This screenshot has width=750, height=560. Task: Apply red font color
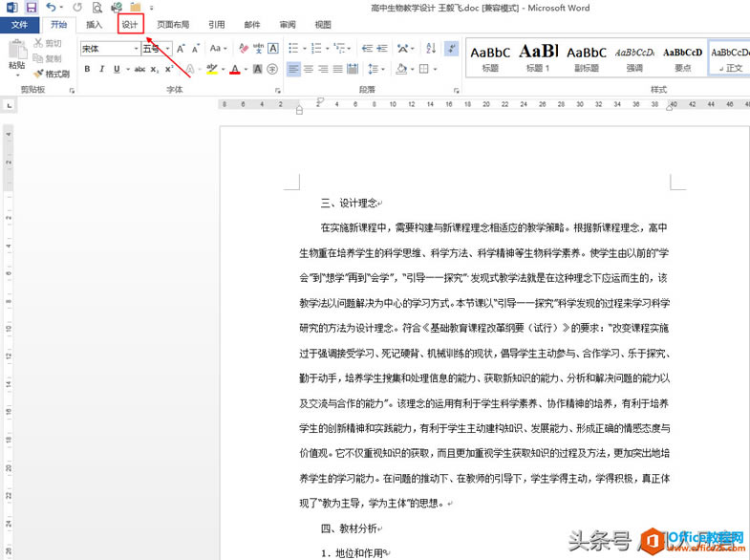pos(235,70)
